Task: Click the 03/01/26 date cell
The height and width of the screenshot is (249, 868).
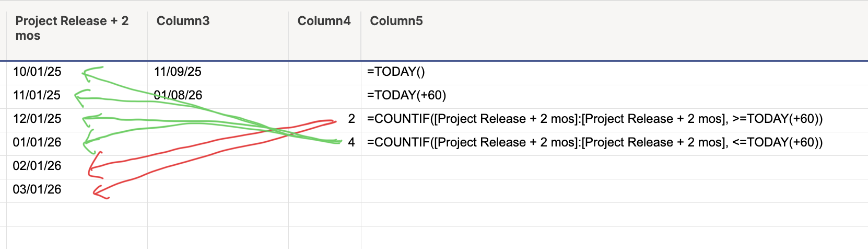Action: click(37, 189)
